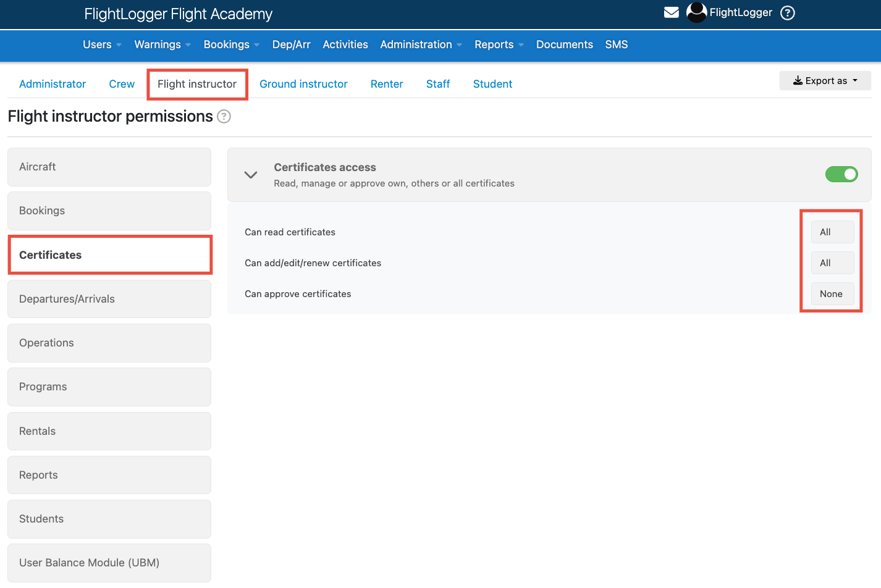Click the FlightLogger profile avatar

click(696, 12)
